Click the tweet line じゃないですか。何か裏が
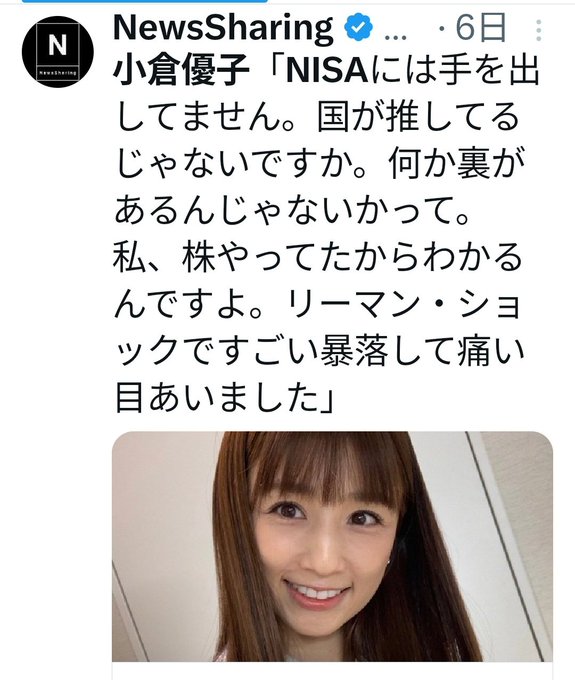Screen dimensions: 575x680 click(x=319, y=163)
